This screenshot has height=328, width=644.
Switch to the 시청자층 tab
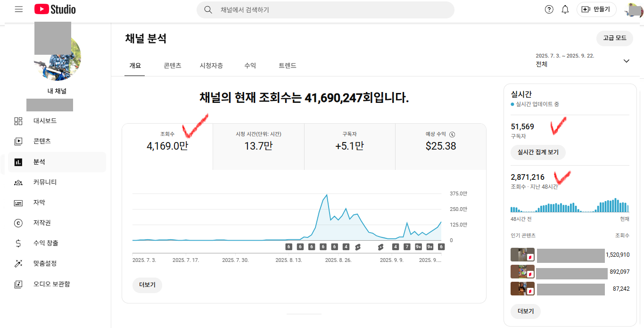tap(211, 66)
